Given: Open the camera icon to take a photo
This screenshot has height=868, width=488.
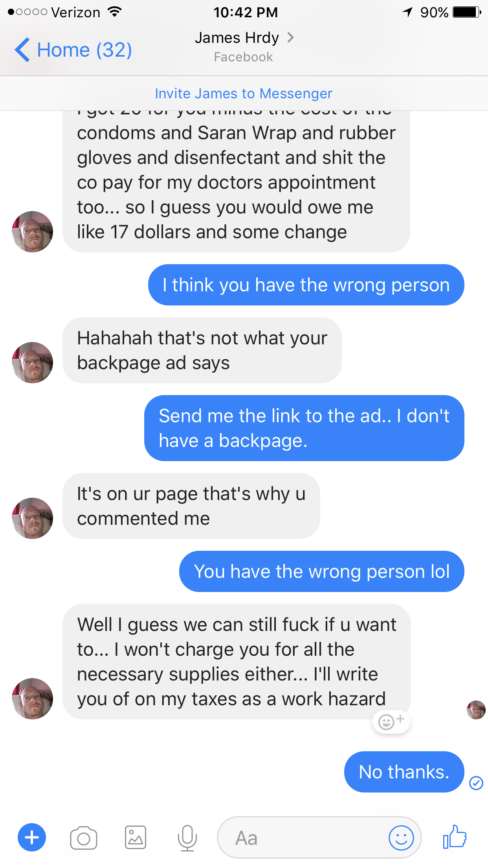Looking at the screenshot, I should pyautogui.click(x=84, y=838).
